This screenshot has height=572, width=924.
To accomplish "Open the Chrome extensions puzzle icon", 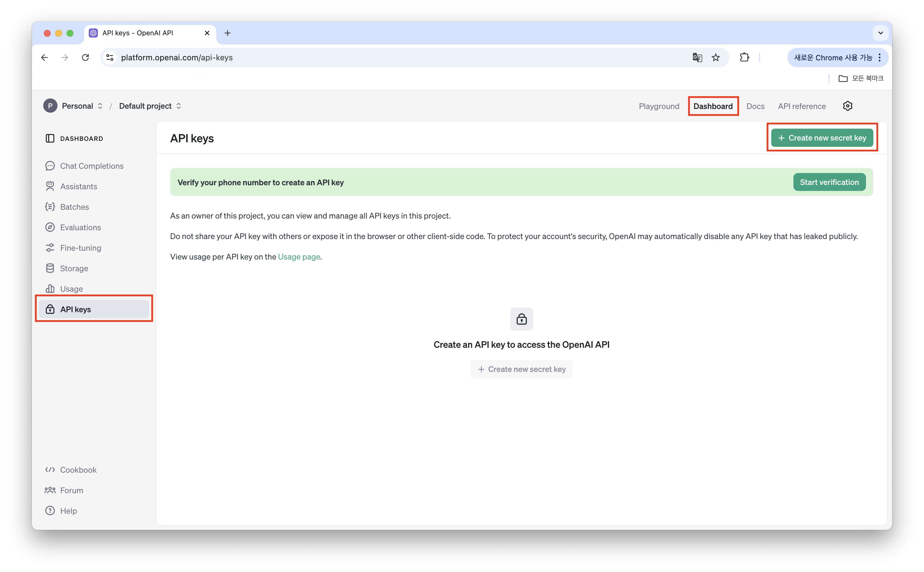I will coord(744,57).
